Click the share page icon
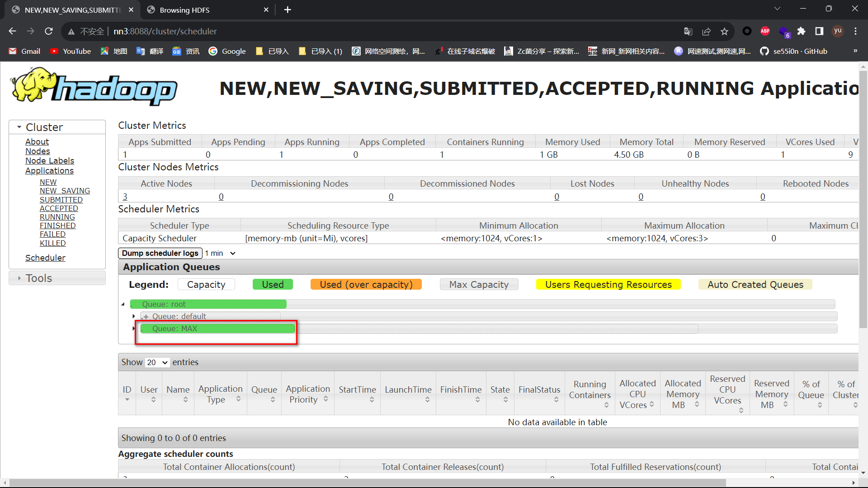Viewport: 868px width, 488px height. pos(706,31)
